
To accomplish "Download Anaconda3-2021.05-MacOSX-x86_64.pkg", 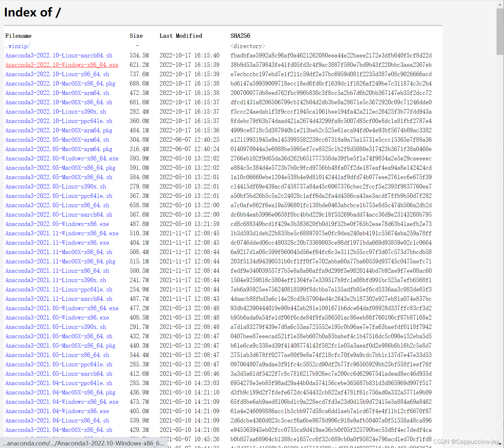I will pos(60,346).
